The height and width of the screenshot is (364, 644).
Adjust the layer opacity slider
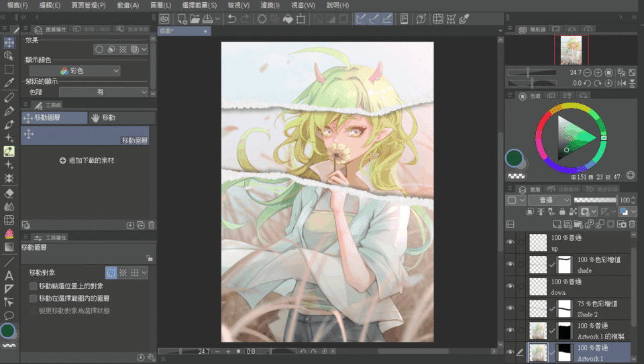(x=595, y=200)
